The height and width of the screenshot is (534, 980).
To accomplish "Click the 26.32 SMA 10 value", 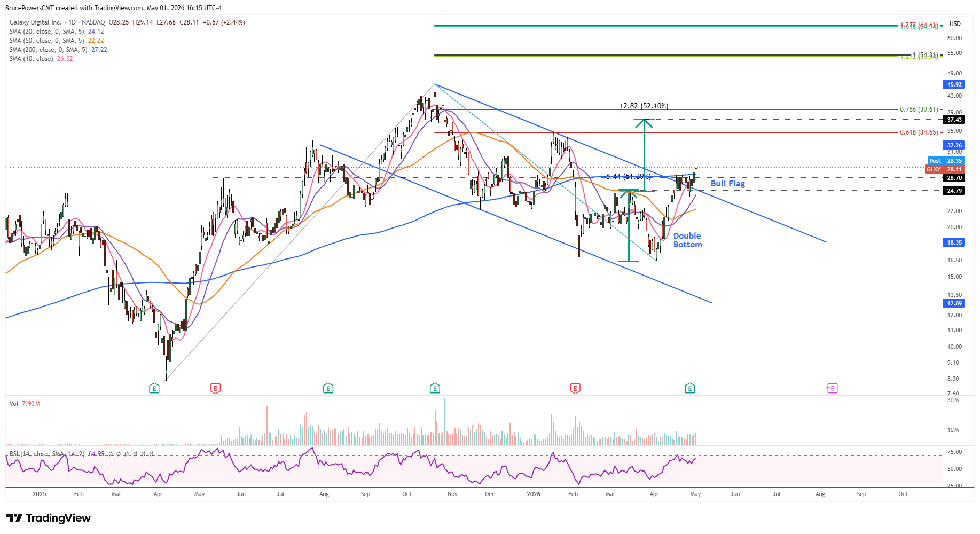I will tap(65, 59).
